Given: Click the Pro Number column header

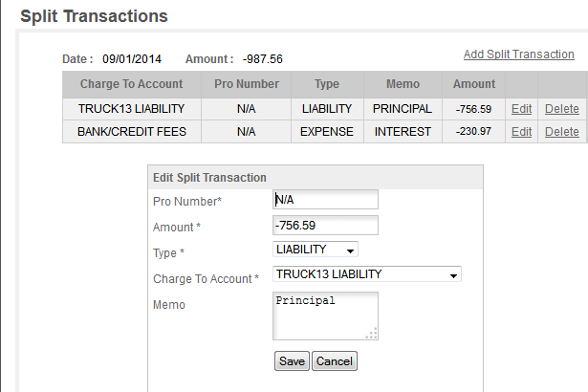Looking at the screenshot, I should pyautogui.click(x=247, y=84).
